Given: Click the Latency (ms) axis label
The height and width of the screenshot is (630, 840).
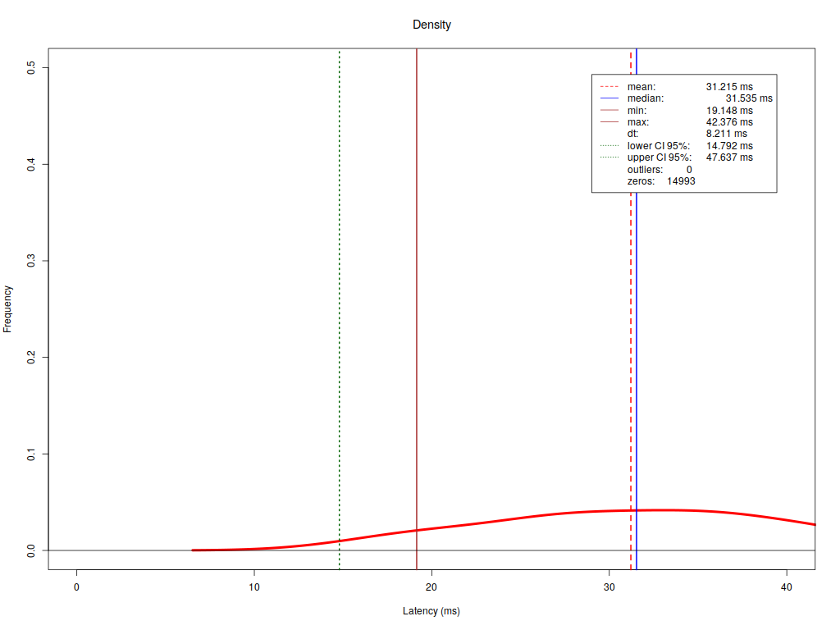Looking at the screenshot, I should (x=431, y=610).
